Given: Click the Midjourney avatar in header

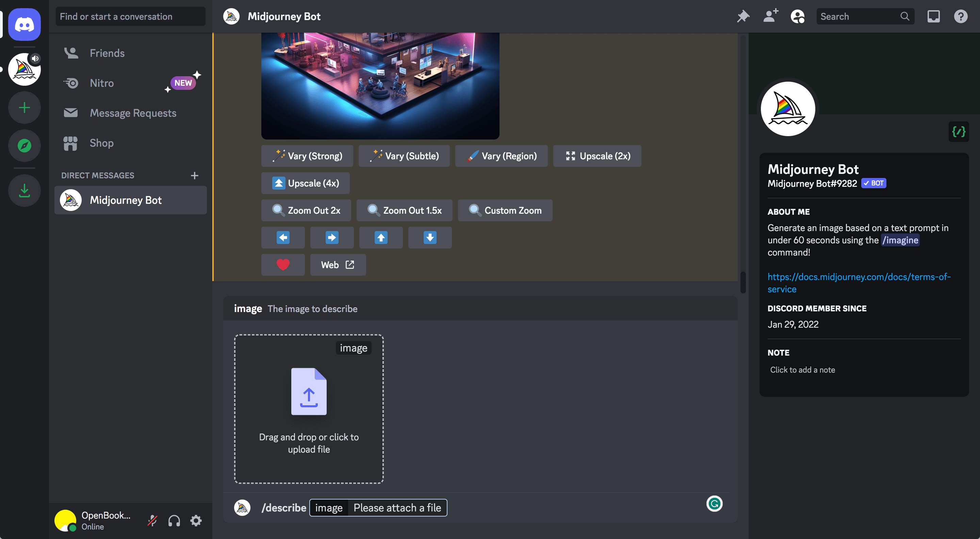Looking at the screenshot, I should click(231, 16).
